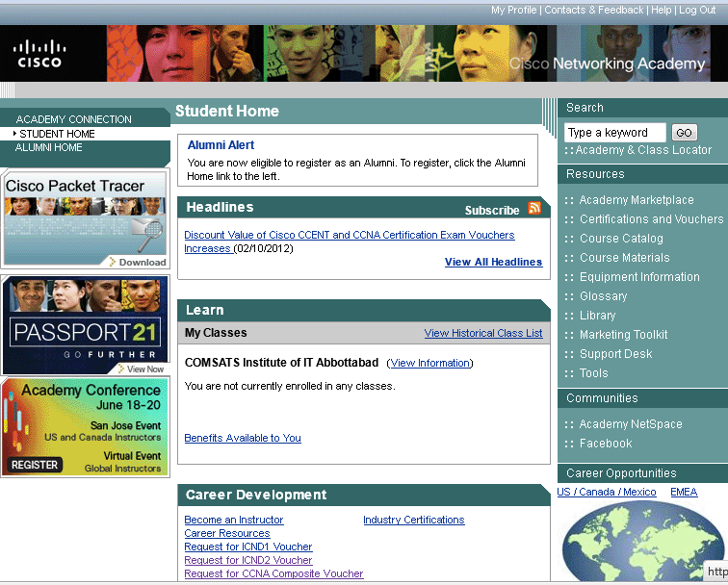Image resolution: width=728 pixels, height=585 pixels.
Task: Open the Facebook community link
Action: [606, 444]
